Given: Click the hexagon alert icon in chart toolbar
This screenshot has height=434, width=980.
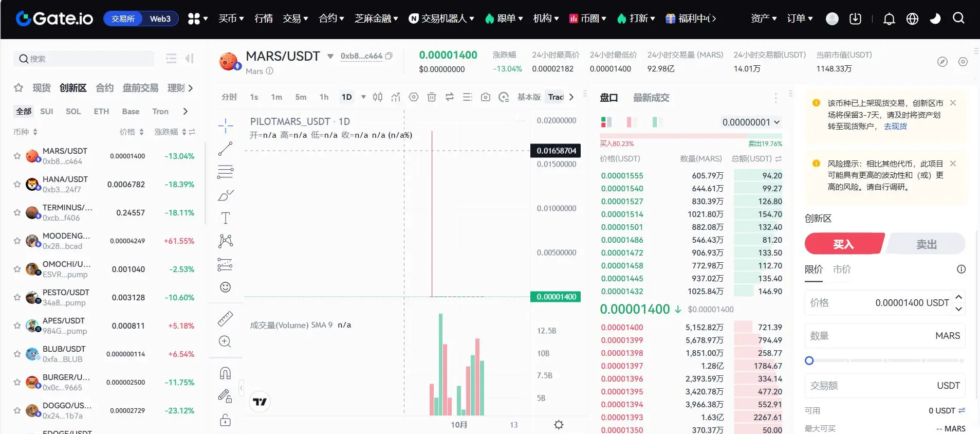Looking at the screenshot, I should pyautogui.click(x=414, y=97).
